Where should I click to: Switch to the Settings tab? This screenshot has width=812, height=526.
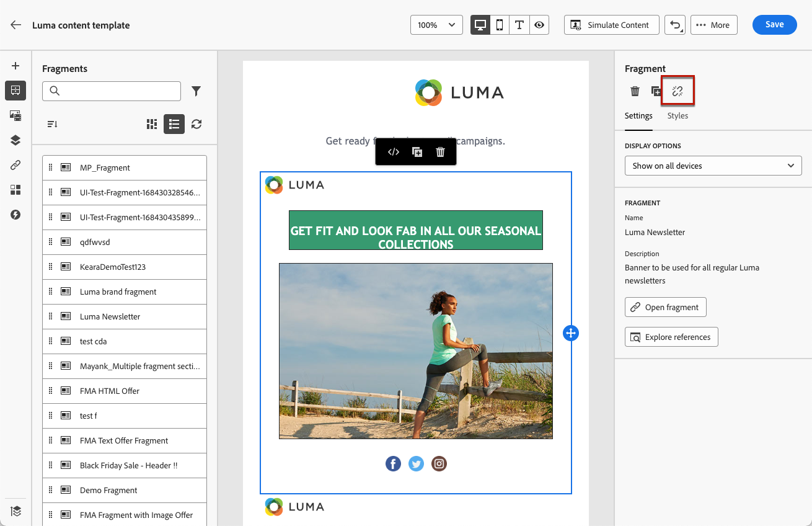pos(638,116)
